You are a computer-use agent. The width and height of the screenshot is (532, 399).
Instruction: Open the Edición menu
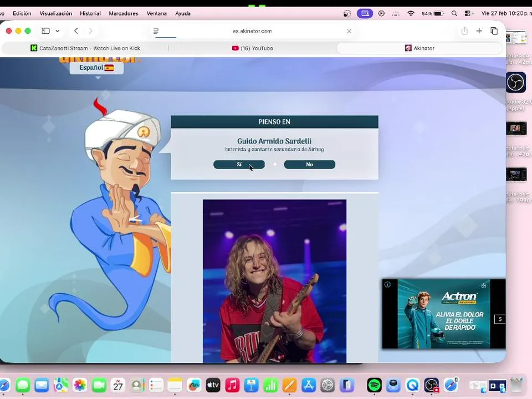point(22,13)
